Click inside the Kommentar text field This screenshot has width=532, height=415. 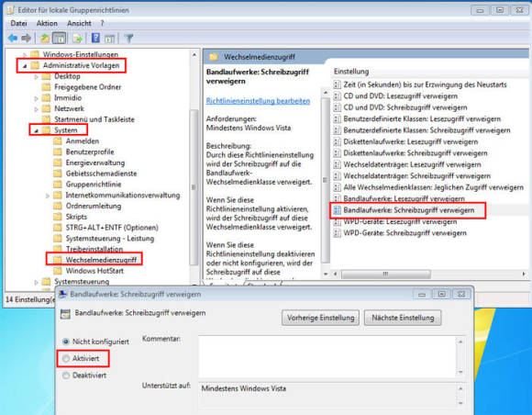pos(327,356)
